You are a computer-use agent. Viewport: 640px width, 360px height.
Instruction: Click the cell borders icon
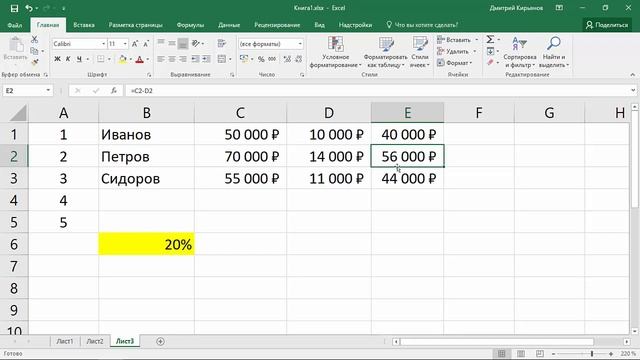[100, 59]
